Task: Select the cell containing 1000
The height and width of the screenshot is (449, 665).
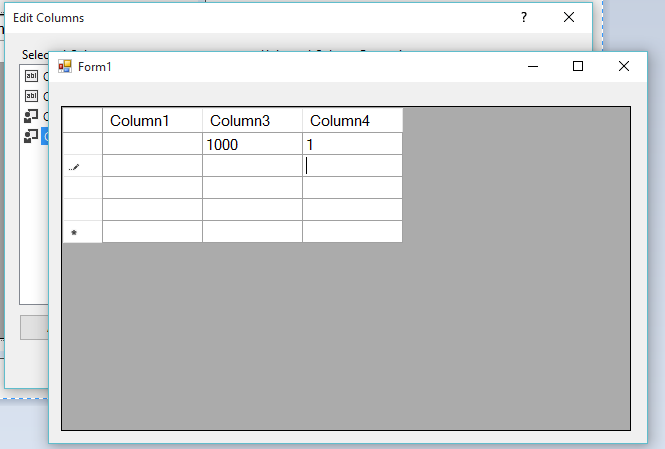Action: coord(252,144)
